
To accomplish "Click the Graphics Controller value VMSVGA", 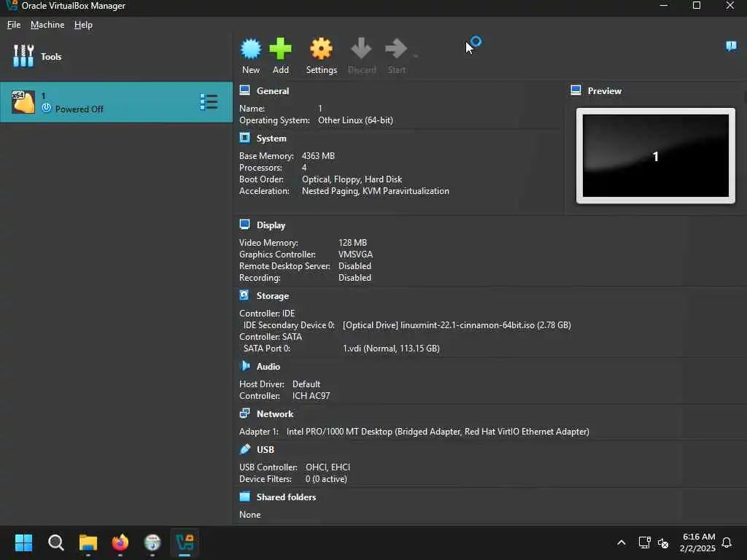I will (355, 254).
